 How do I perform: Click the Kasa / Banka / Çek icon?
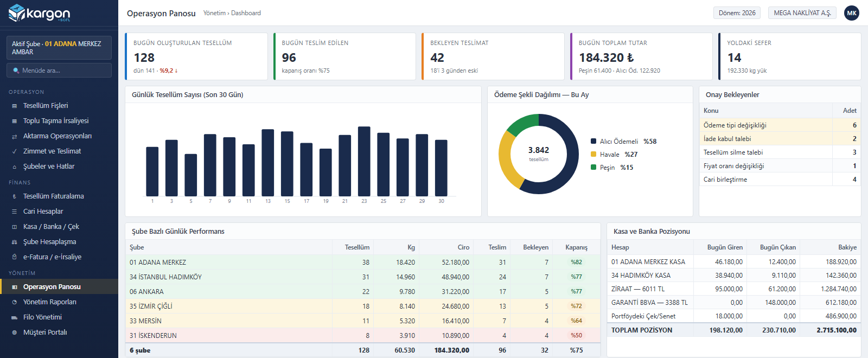[15, 227]
